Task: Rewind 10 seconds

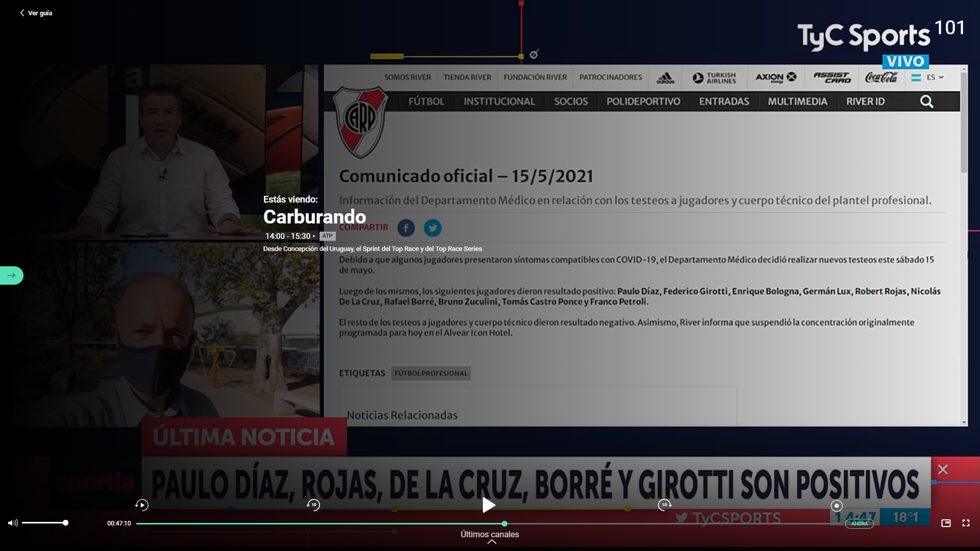Action: click(x=313, y=505)
